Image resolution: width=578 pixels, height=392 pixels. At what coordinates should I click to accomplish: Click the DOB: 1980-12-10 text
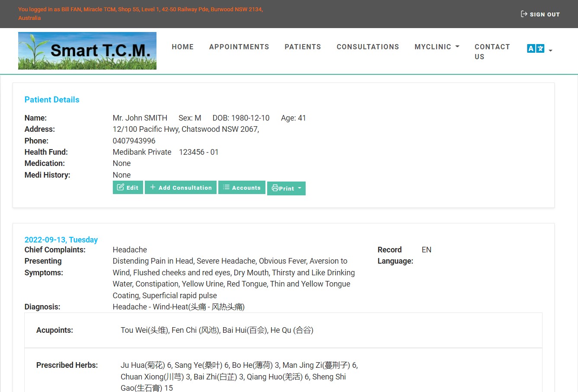tap(241, 118)
